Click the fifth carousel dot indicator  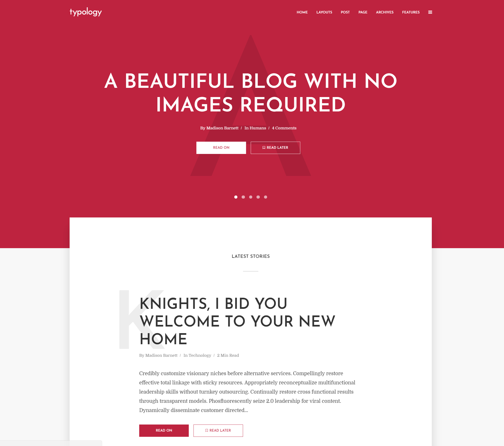pyautogui.click(x=265, y=197)
